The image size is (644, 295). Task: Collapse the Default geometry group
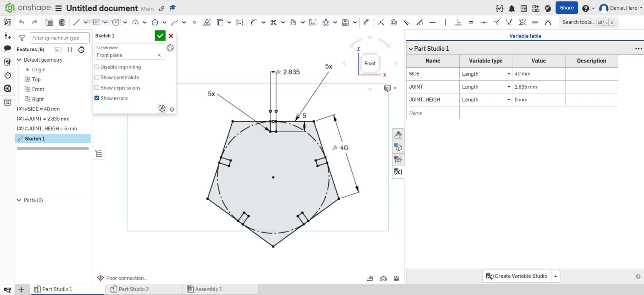click(19, 60)
